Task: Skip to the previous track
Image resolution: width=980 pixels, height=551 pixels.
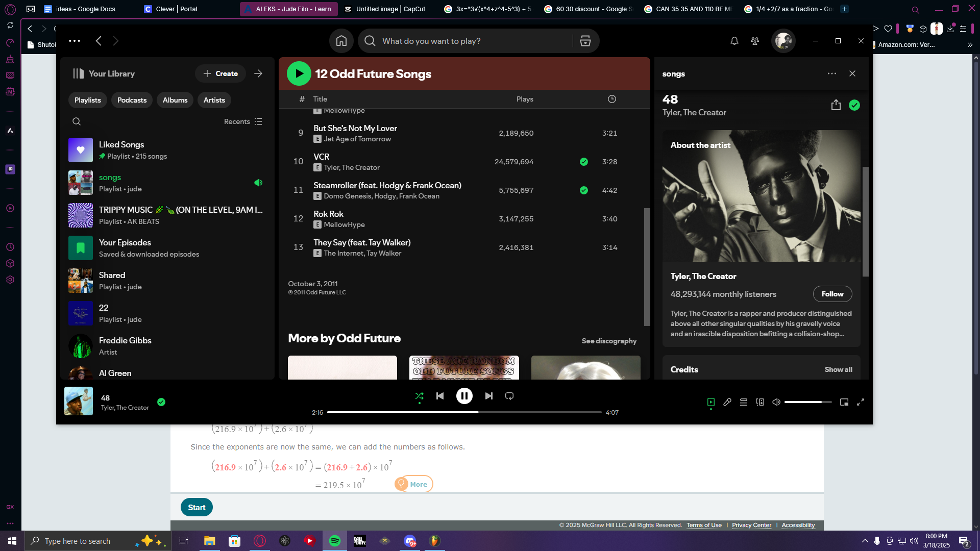Action: [440, 396]
